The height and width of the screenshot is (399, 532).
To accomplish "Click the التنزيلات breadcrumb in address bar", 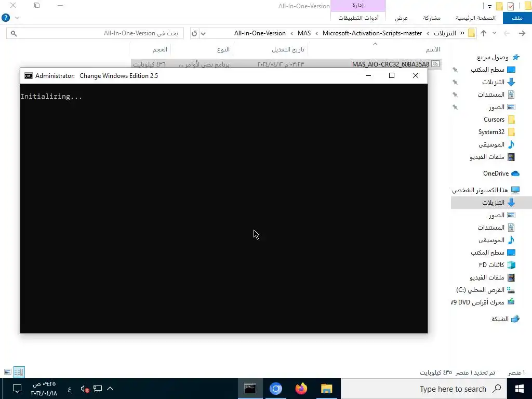I will coord(445,33).
